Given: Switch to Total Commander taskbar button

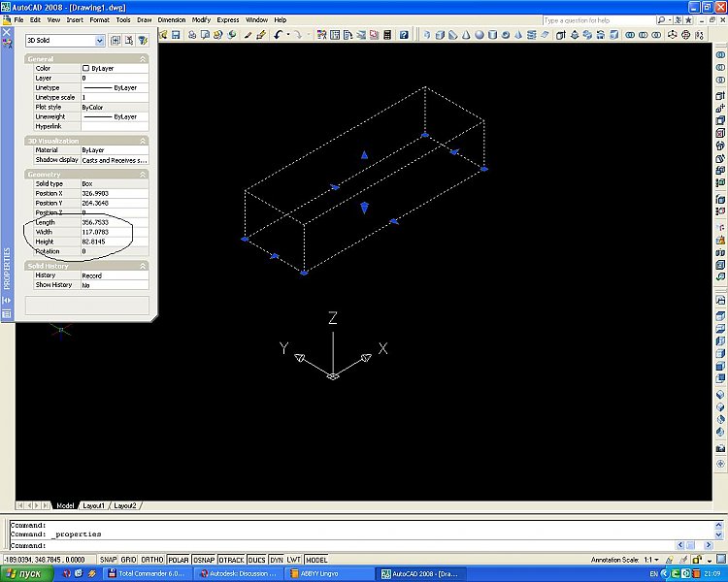Looking at the screenshot, I should [148, 573].
